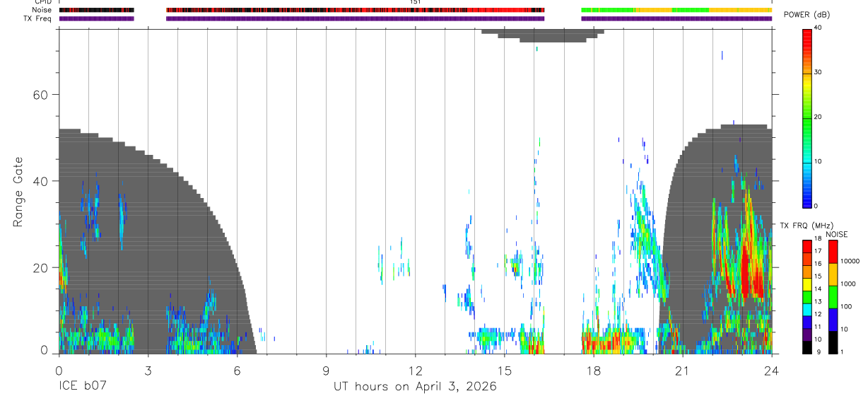Image resolution: width=868 pixels, height=401 pixels.
Task: Select orange 15–16 MHz TX FRQ swatch
Action: pos(807,272)
